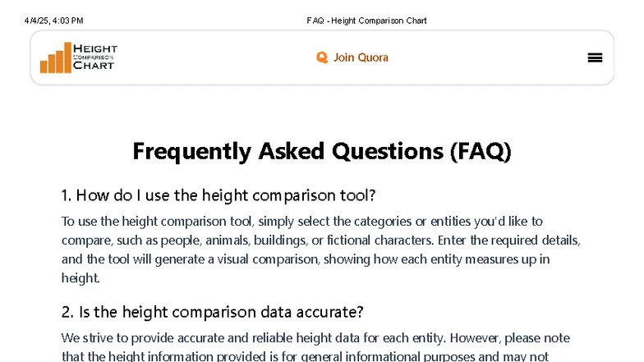
Task: Click the line starting "compare, such as people"
Action: (x=321, y=241)
